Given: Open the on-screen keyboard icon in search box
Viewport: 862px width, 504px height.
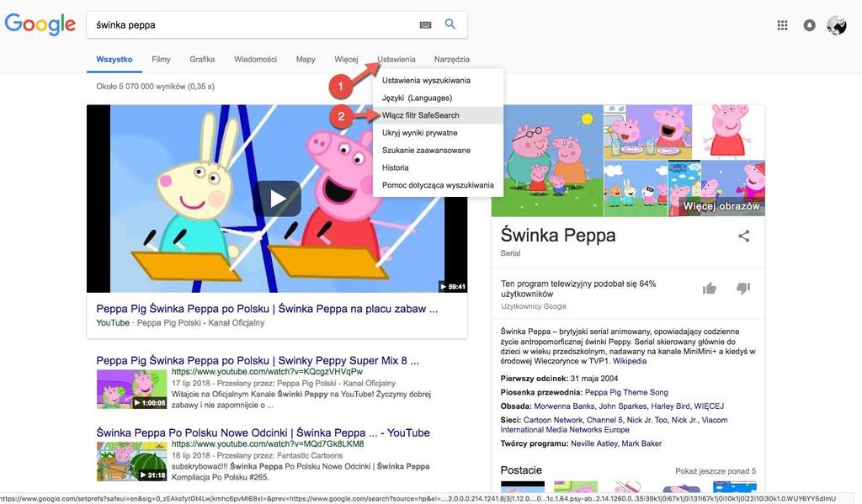Looking at the screenshot, I should [x=425, y=24].
